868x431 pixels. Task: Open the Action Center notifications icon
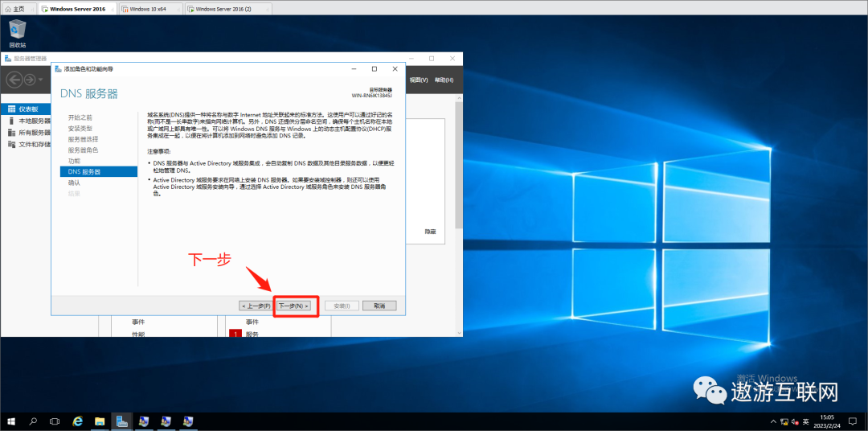(x=852, y=421)
